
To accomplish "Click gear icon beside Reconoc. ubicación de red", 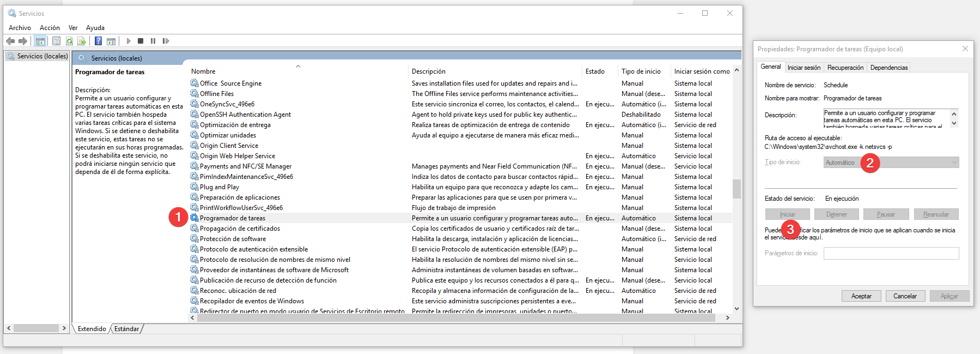I will (x=194, y=290).
